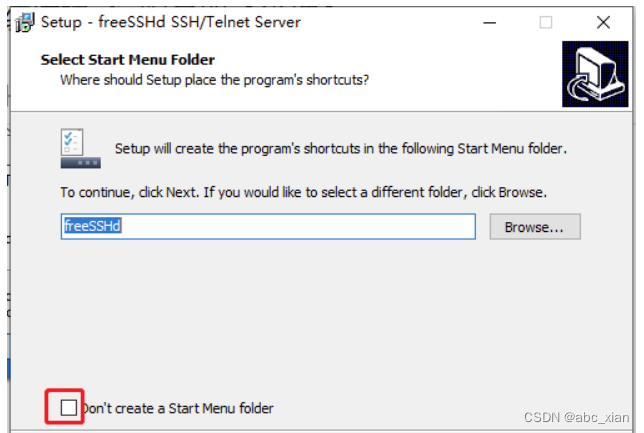Click the disabled maximize window button
The width and height of the screenshot is (644, 433).
click(545, 22)
